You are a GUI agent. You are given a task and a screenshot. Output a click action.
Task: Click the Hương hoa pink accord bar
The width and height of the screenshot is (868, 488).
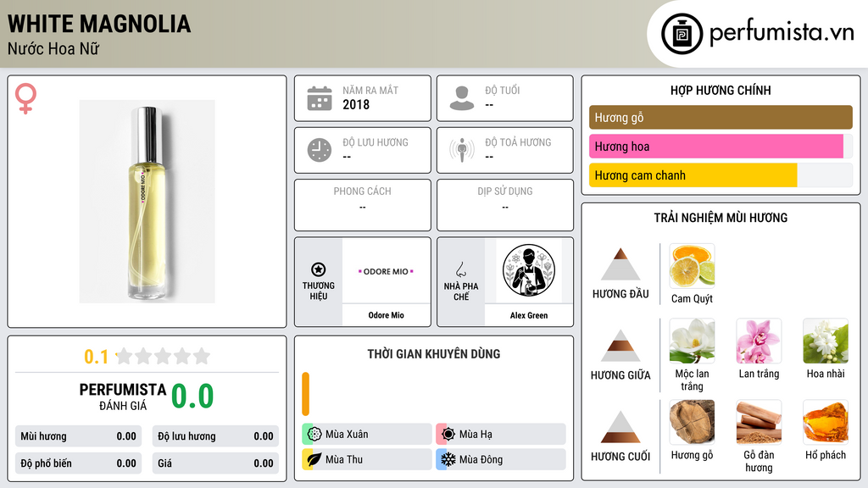pyautogui.click(x=715, y=146)
